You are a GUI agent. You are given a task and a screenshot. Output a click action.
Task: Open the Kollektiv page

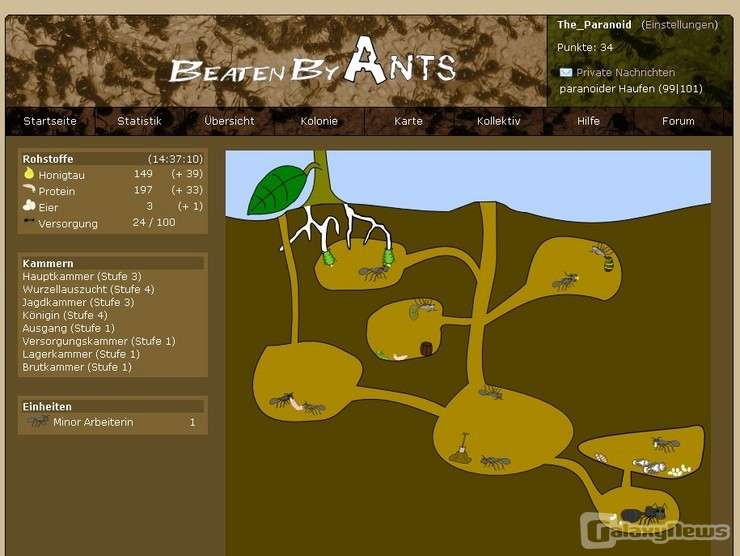(498, 121)
